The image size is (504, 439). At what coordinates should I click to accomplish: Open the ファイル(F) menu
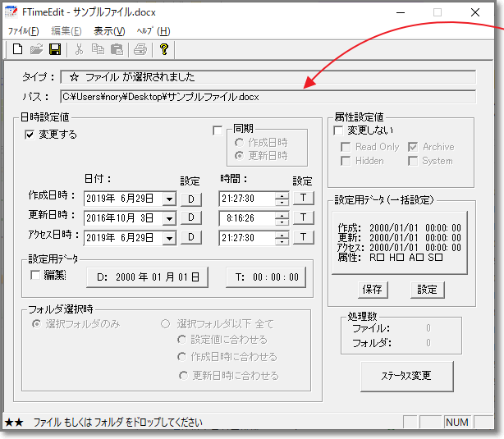click(x=23, y=31)
